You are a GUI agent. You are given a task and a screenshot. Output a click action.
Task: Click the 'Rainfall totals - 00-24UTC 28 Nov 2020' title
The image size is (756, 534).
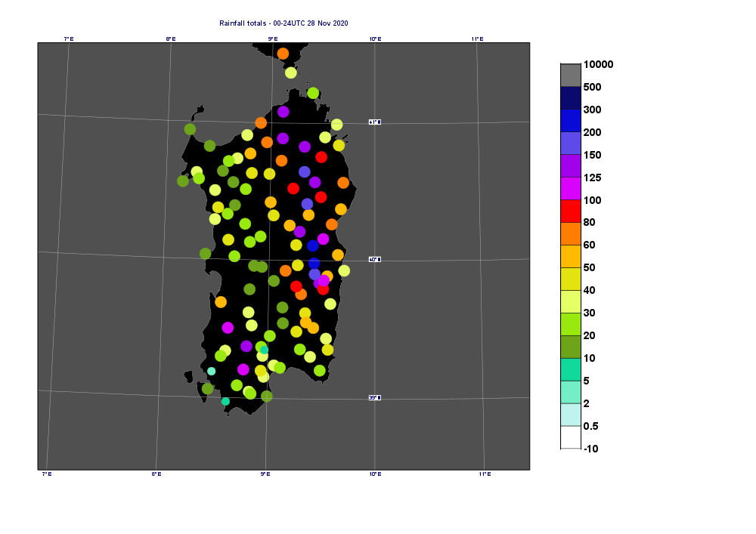click(x=283, y=23)
